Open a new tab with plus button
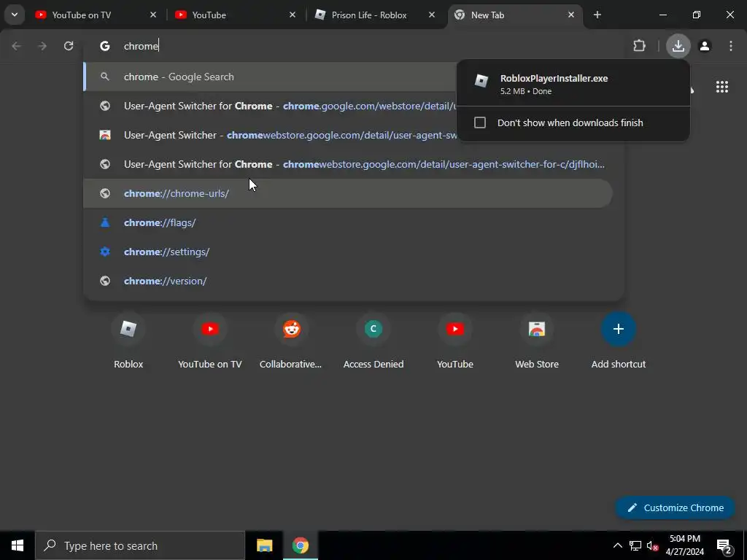The image size is (747, 560). coord(597,15)
